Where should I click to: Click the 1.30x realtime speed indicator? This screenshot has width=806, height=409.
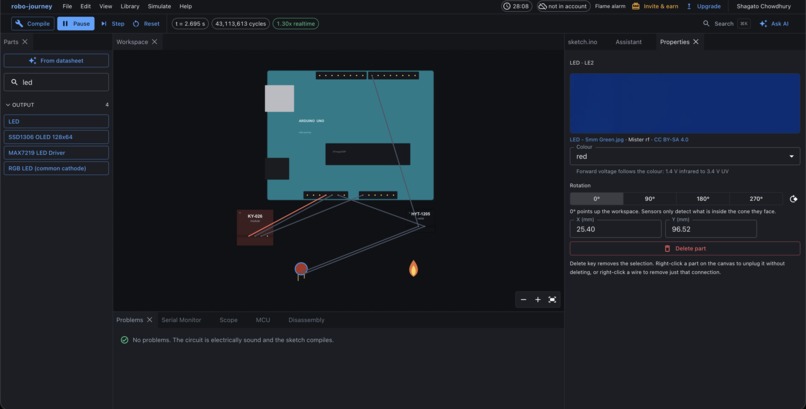(x=296, y=24)
